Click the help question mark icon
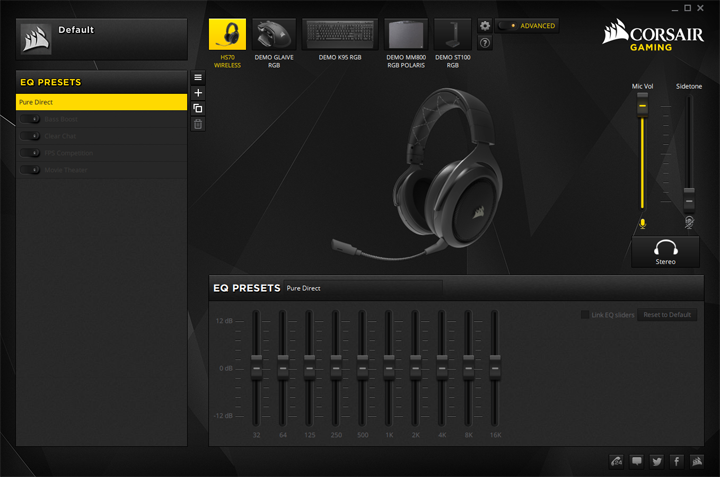Screen dimensions: 720x477 [485, 43]
